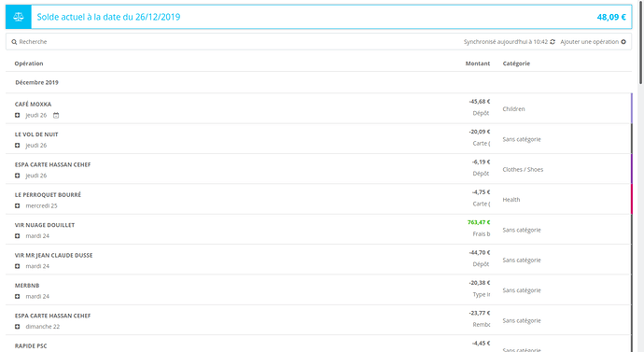Image resolution: width=644 pixels, height=352 pixels.
Task: Click the sync refresh icon
Action: pyautogui.click(x=553, y=42)
